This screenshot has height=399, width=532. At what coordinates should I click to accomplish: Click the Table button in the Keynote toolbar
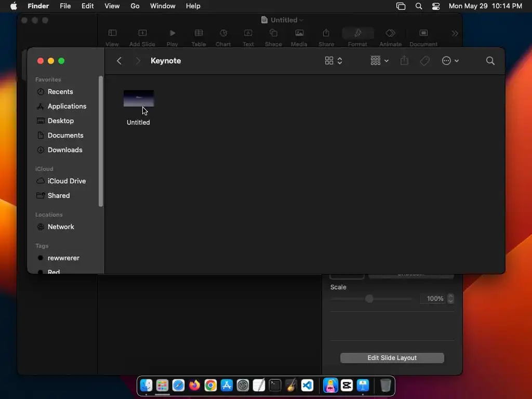[198, 37]
